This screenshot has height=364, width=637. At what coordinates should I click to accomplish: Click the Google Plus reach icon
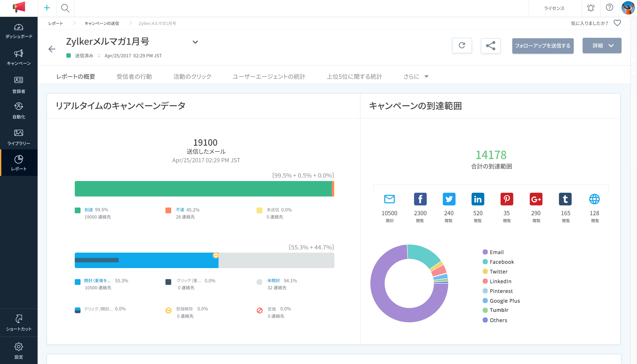point(536,199)
